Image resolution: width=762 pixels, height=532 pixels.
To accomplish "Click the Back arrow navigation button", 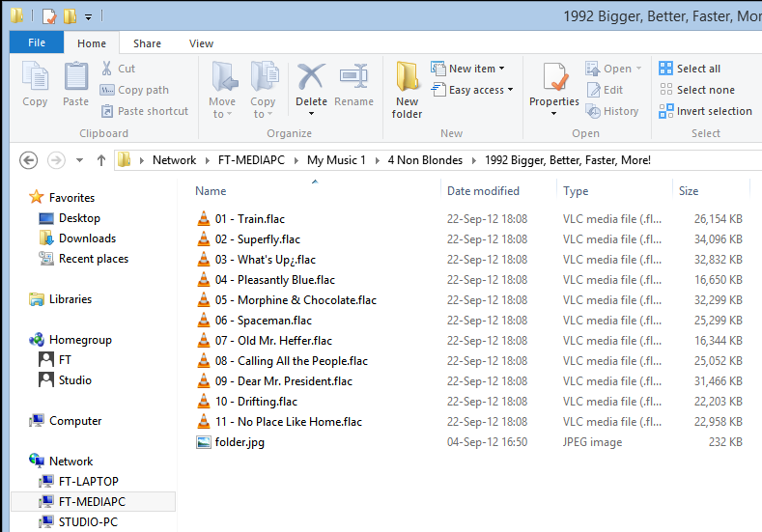I will [x=28, y=160].
